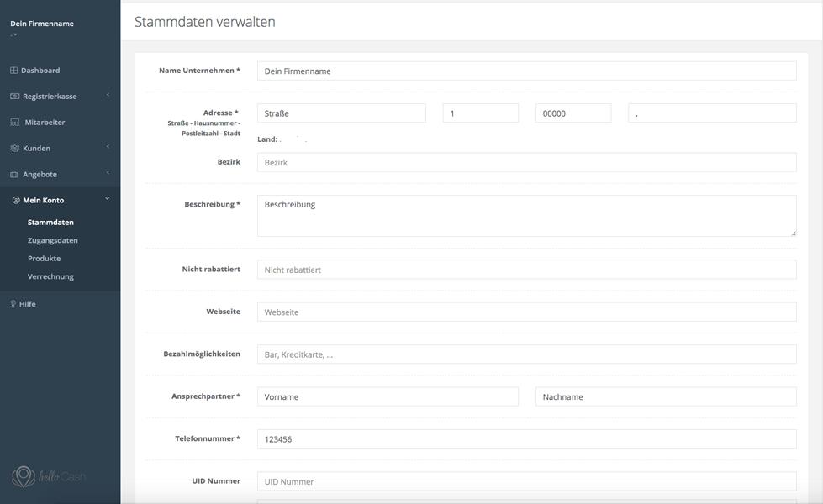The image size is (823, 504).
Task: Open the Mitarbeiter menu item
Action: coord(45,122)
